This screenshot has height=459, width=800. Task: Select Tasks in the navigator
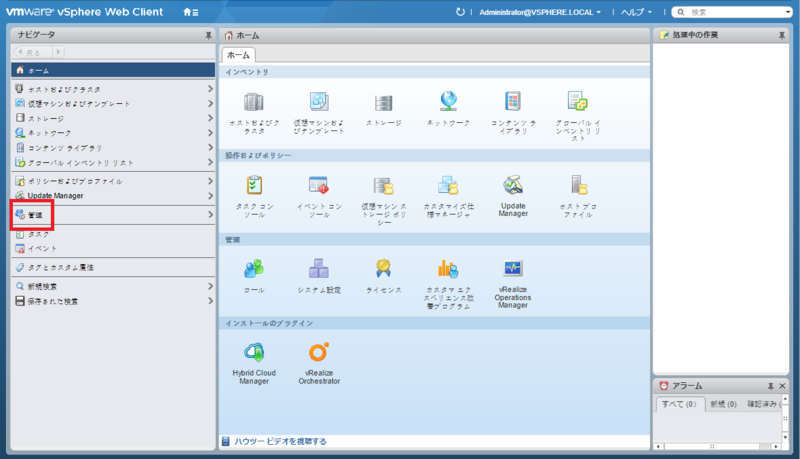coord(113,234)
